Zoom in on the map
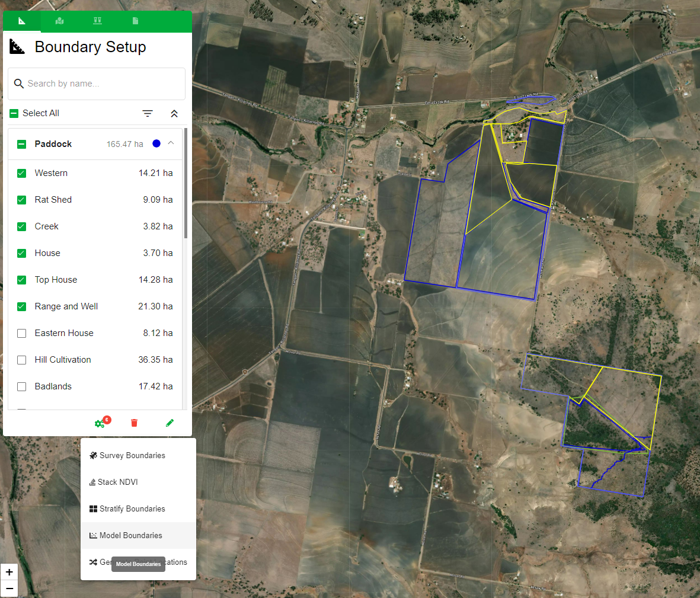 (x=9, y=572)
